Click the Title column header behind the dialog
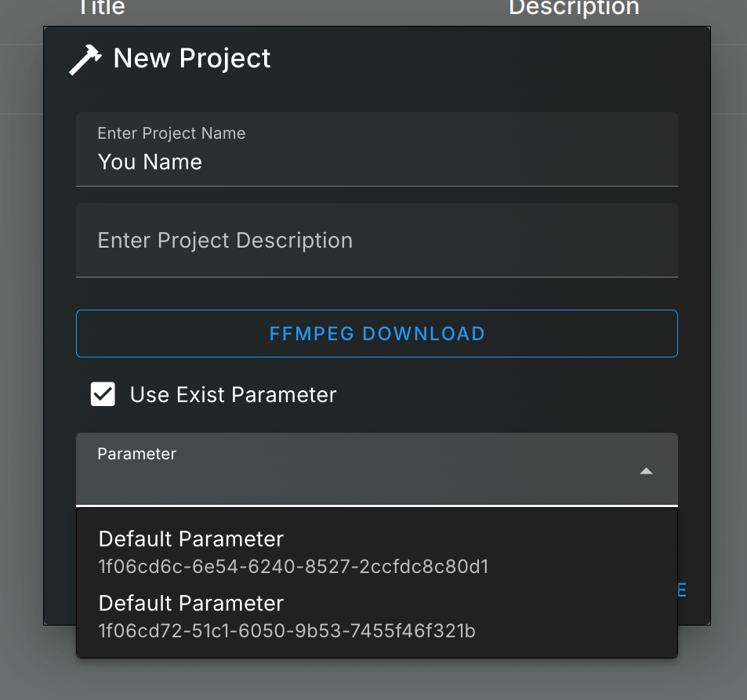Image resolution: width=747 pixels, height=700 pixels. click(101, 7)
